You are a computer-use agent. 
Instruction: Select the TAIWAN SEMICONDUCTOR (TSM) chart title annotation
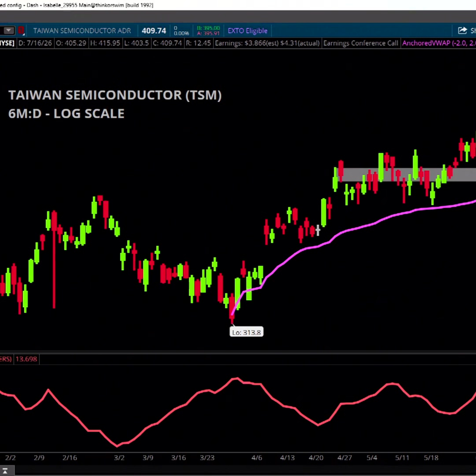point(115,95)
